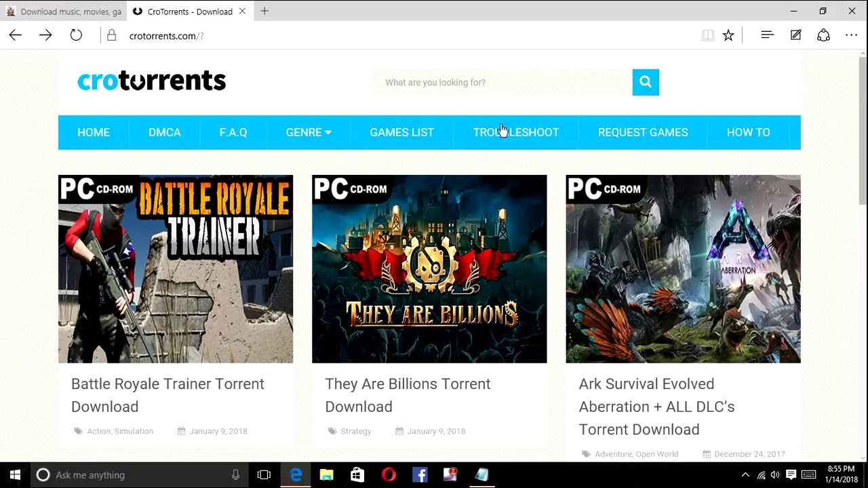Open Battle Royale Trainer Torrent Download link
Image resolution: width=868 pixels, height=488 pixels.
pyautogui.click(x=167, y=395)
